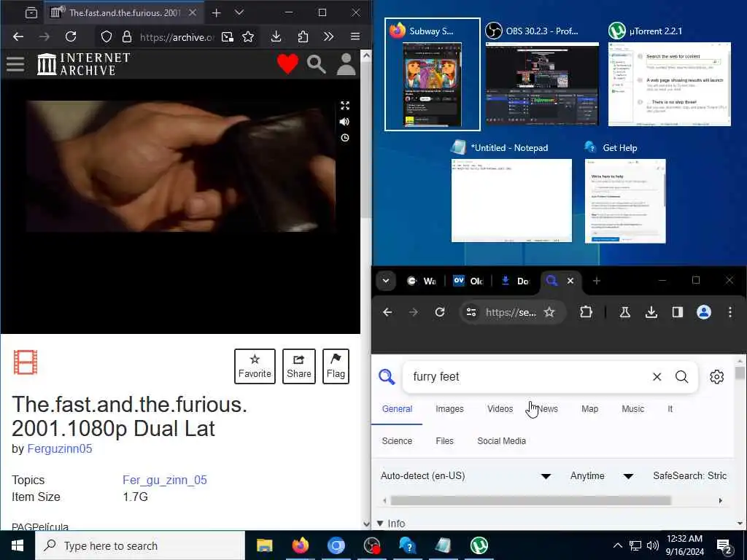This screenshot has width=747, height=560.
Task: Toggle Chrome side panel icon
Action: (x=678, y=312)
